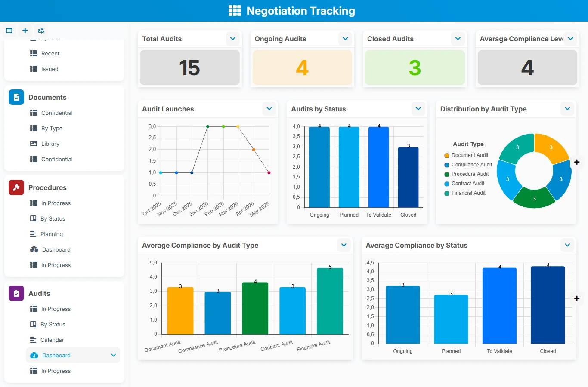
Task: Click the Procedures gavel icon
Action: (x=16, y=187)
